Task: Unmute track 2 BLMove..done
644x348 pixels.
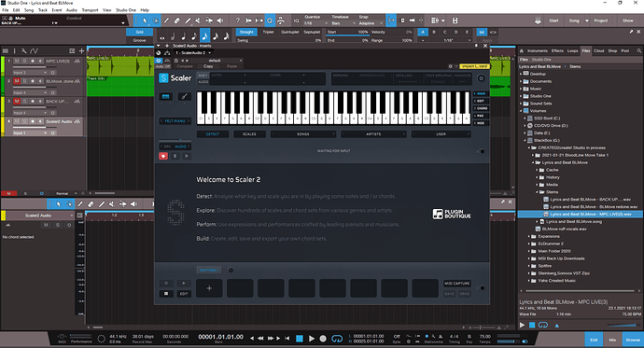Action: pos(17,81)
